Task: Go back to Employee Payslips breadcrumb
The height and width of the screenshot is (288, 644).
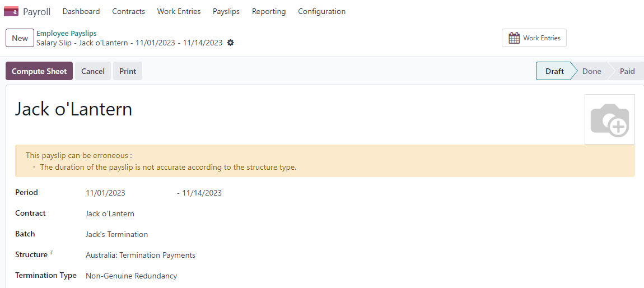Action: coord(67,34)
